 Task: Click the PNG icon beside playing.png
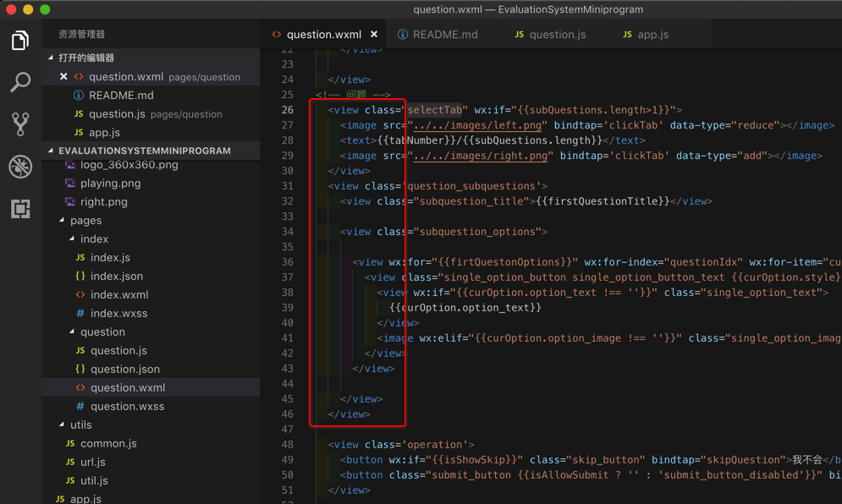tap(70, 183)
